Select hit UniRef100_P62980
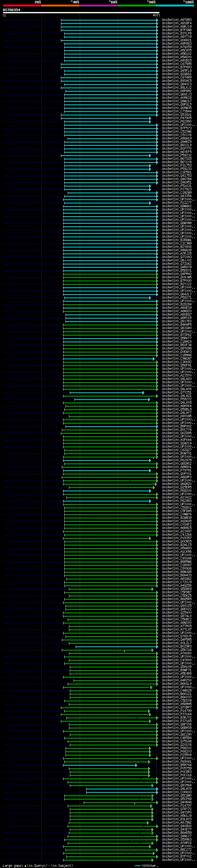Image resolution: width=197 pixels, height=868 pixels. tap(177, 121)
